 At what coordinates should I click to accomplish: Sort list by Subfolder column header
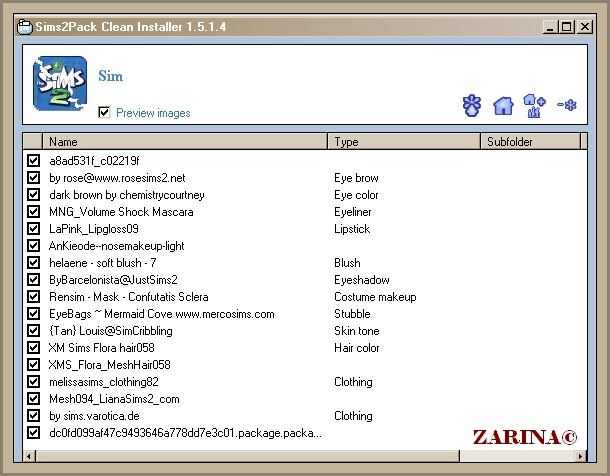(x=531, y=142)
